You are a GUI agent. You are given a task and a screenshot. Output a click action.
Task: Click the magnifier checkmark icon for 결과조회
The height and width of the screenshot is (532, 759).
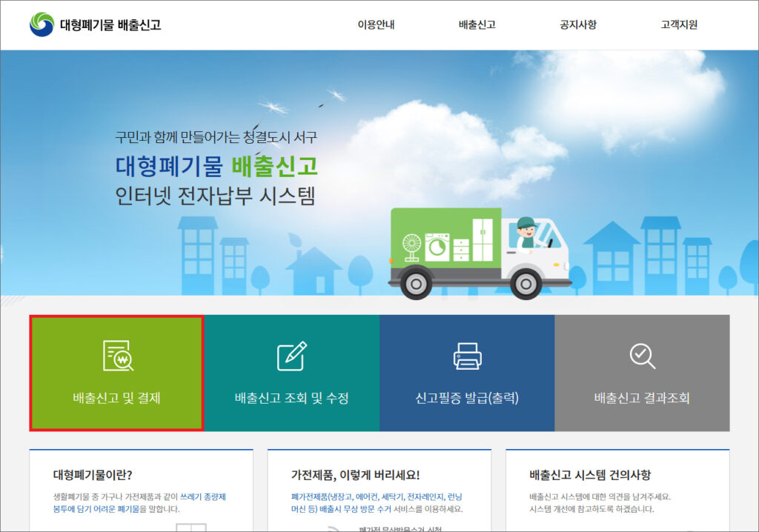642,356
